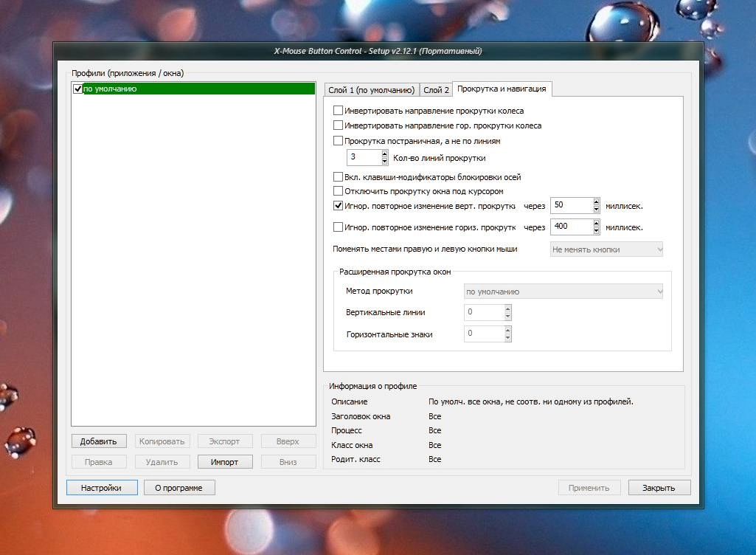Image resolution: width=756 pixels, height=555 pixels.
Task: Click the 'Применить' button
Action: 589,487
